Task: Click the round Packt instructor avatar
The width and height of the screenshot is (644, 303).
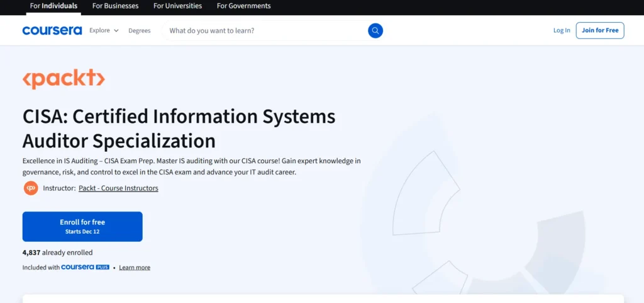Action: pos(31,188)
